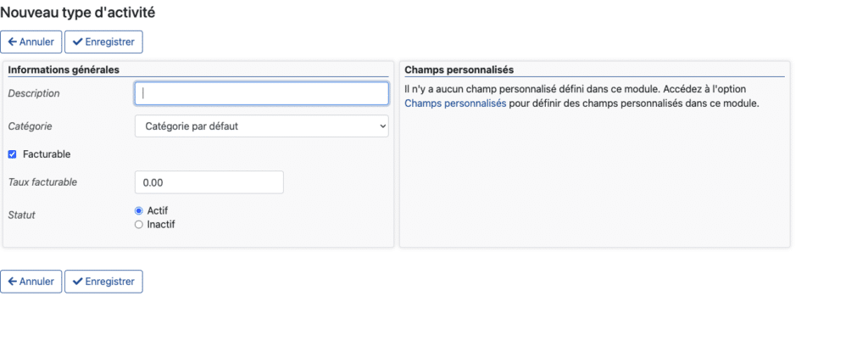Click the Facturable label text
This screenshot has height=352, width=868.
[47, 154]
